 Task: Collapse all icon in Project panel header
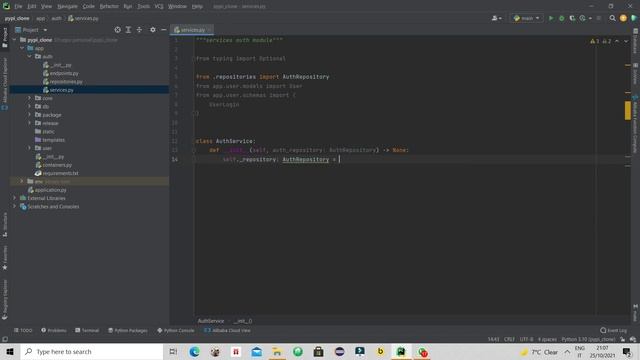139,30
